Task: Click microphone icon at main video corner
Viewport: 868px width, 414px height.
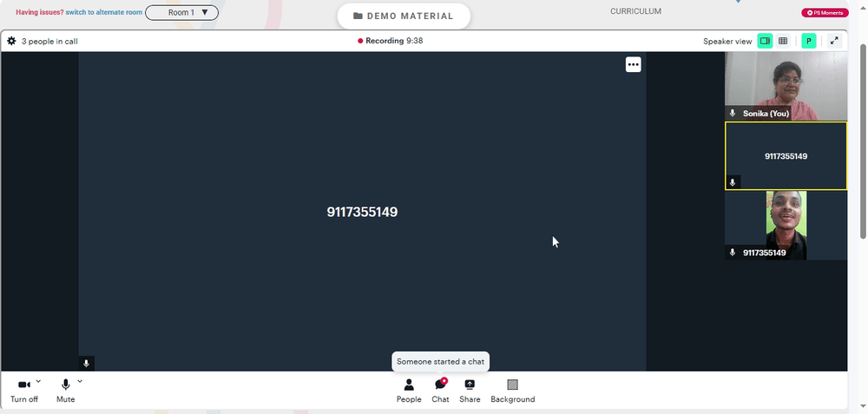Action: (x=86, y=364)
